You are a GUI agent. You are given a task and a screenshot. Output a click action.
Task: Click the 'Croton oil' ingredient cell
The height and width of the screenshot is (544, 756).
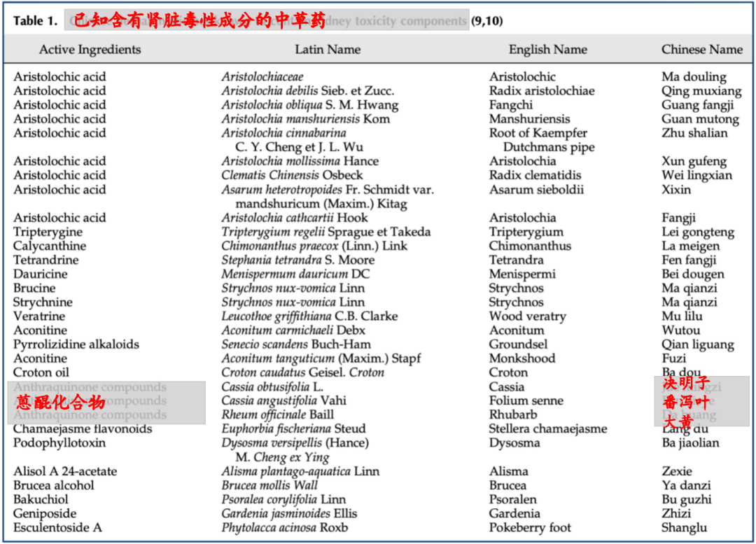(41, 372)
